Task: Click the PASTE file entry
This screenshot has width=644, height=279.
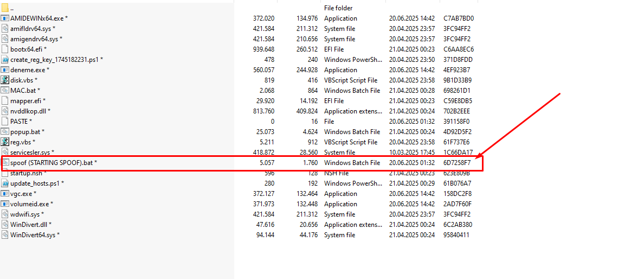Action: (x=21, y=122)
